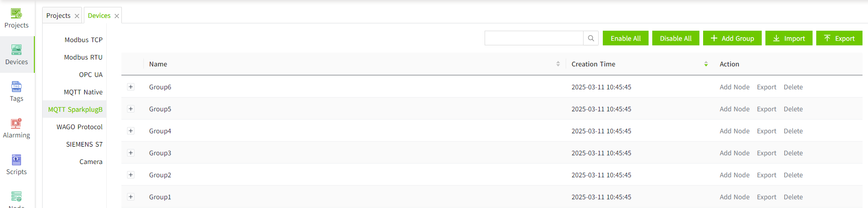Screen dimensions: 868x208
Task: Click the Enable All button
Action: [x=625, y=38]
